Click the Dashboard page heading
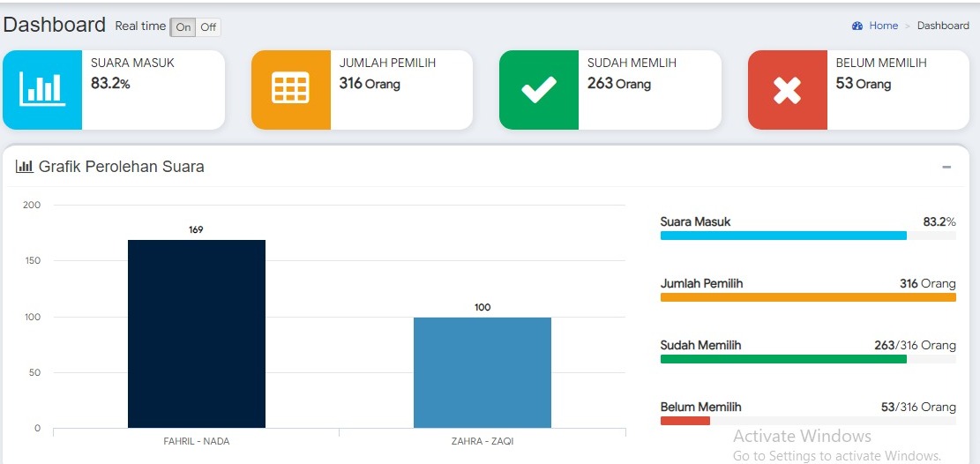 point(55,26)
